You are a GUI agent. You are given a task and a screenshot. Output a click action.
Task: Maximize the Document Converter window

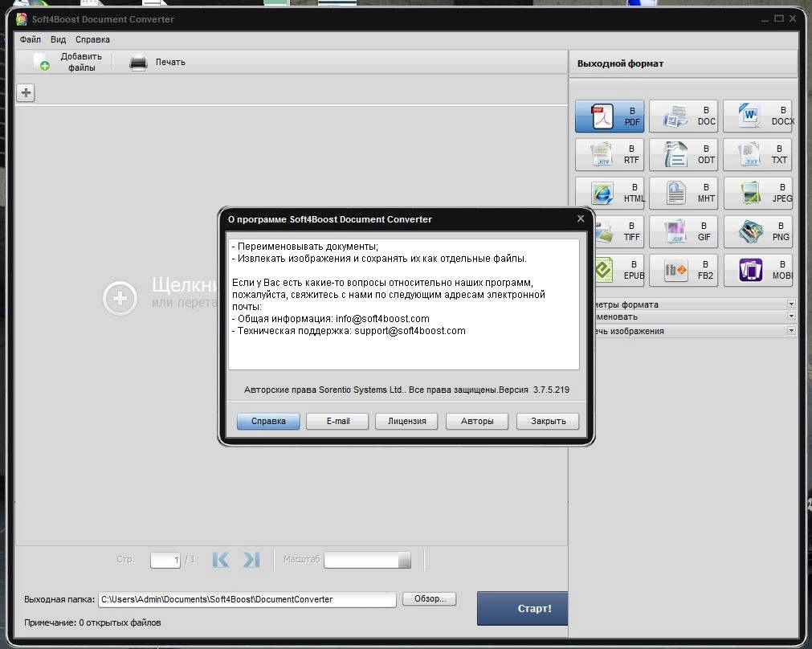pyautogui.click(x=779, y=18)
